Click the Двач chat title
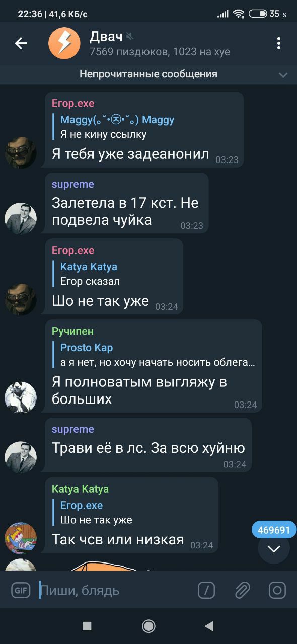Screen dimensions: 297x644 click(106, 37)
